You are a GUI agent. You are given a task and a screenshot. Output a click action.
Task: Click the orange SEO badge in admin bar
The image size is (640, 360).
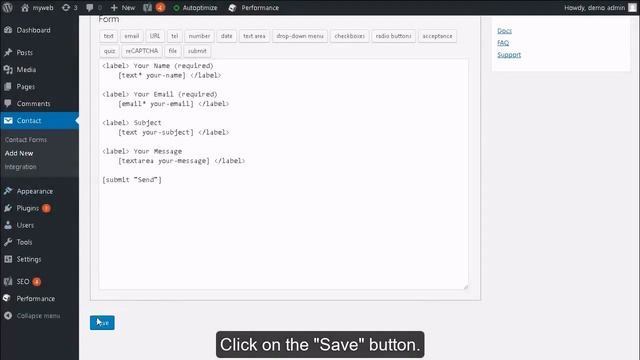(x=160, y=7)
